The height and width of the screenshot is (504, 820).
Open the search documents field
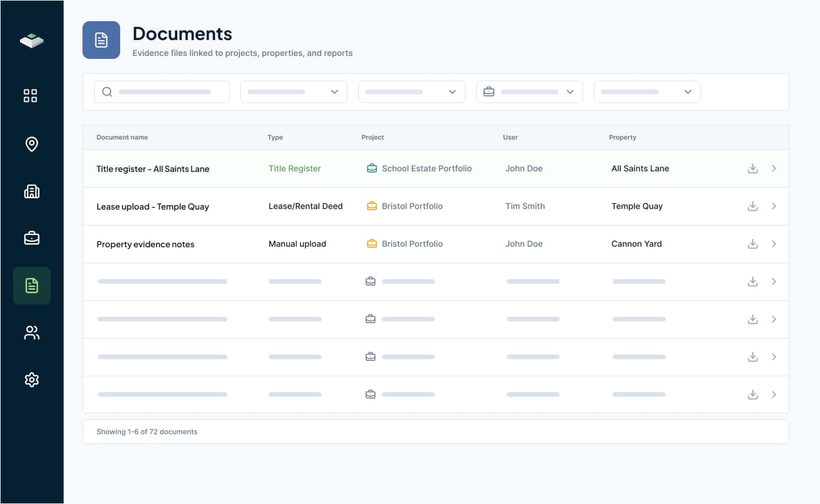coord(162,92)
